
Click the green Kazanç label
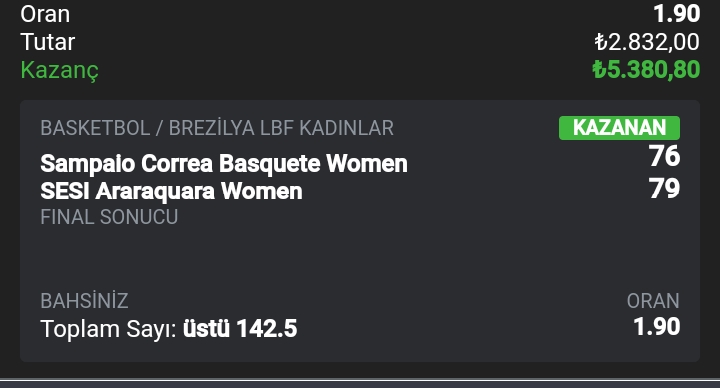coord(59,71)
